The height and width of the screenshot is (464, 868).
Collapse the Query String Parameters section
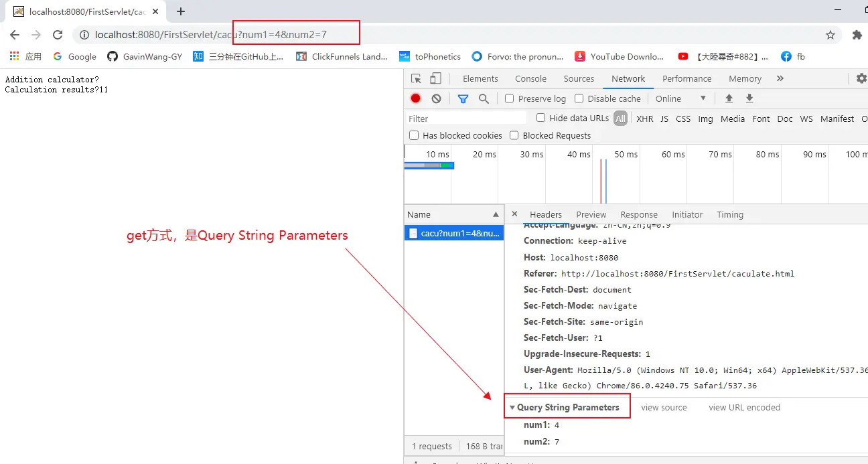[x=512, y=407]
